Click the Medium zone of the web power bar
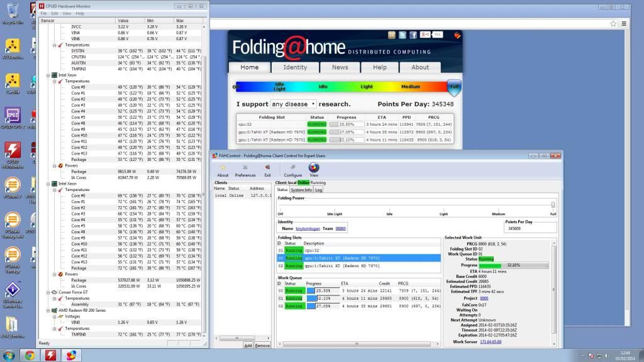644x362 pixels. 410,87
